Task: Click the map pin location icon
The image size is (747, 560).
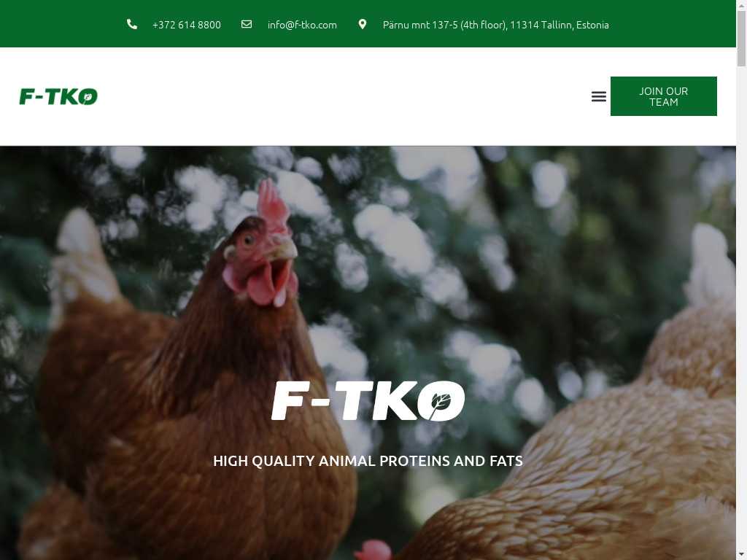Action: pos(363,24)
